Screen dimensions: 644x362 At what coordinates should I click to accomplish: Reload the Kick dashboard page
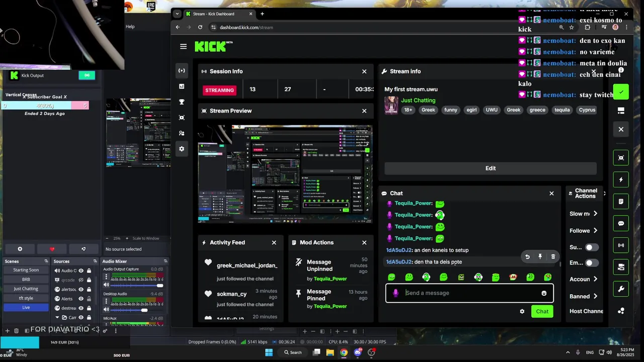[x=200, y=27]
